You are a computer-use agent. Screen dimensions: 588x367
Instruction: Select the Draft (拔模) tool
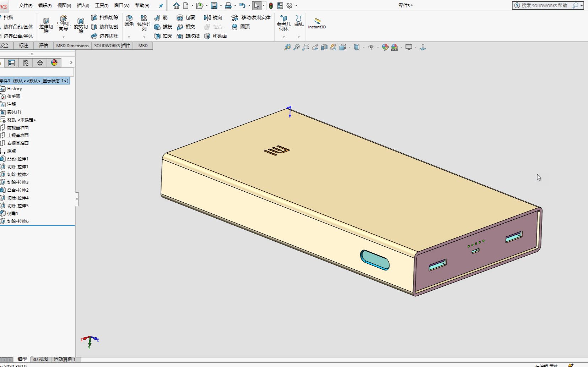tap(163, 27)
